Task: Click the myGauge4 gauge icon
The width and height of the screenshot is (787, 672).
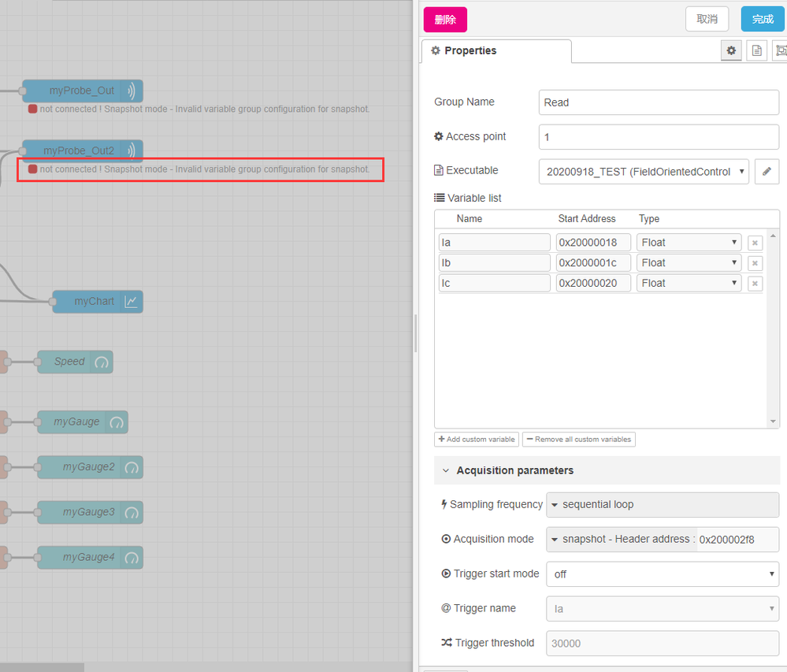Action: (132, 558)
